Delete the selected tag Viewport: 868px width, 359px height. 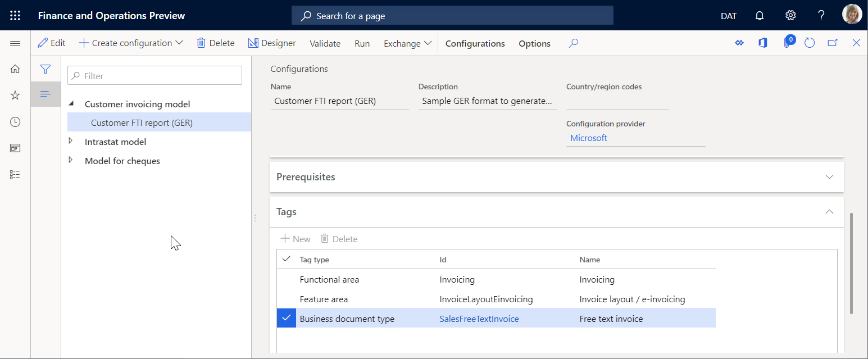point(339,239)
